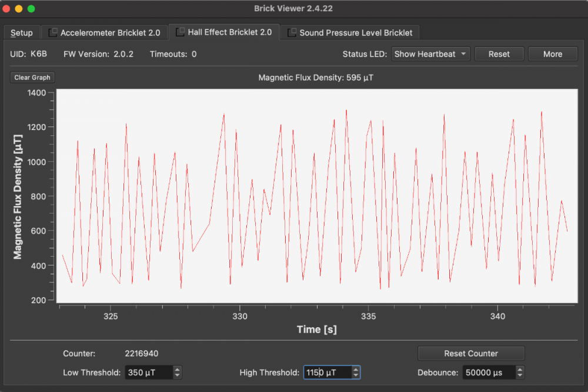Increase High Threshold with up arrow
This screenshot has height=392, width=588.
[x=356, y=369]
